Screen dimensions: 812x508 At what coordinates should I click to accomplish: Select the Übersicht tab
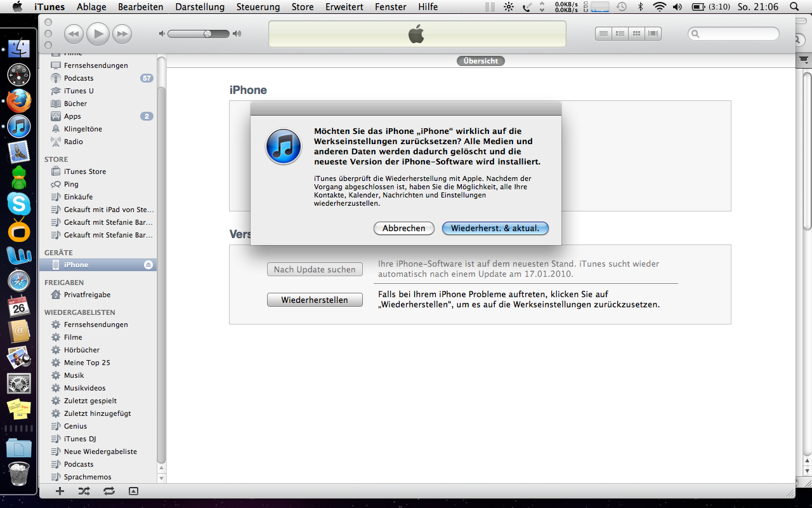pos(480,61)
